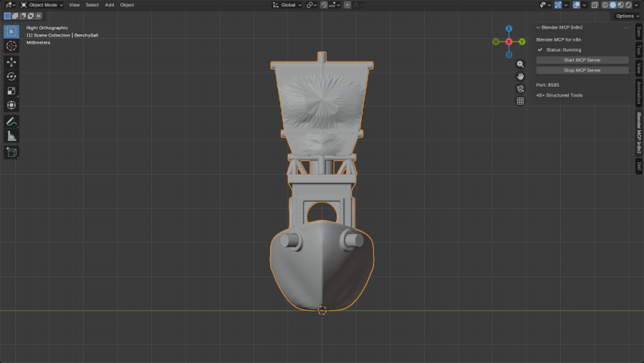Set selection mode to Extend
This screenshot has width=644, height=363.
point(15,16)
